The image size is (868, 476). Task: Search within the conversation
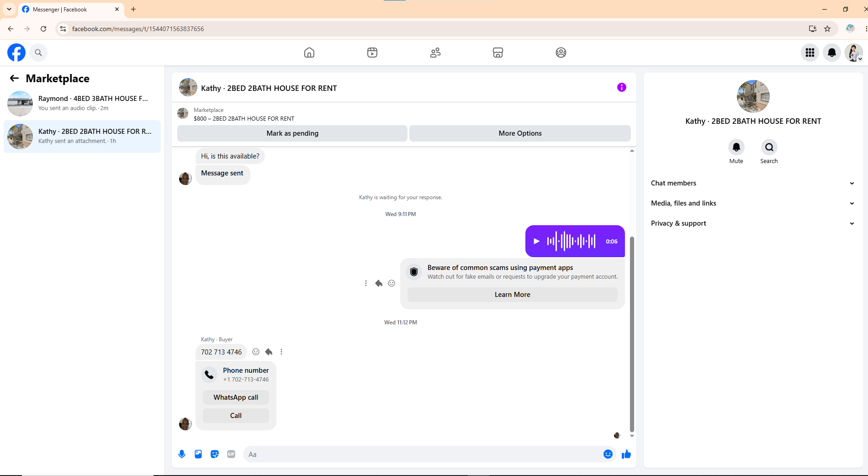(769, 147)
